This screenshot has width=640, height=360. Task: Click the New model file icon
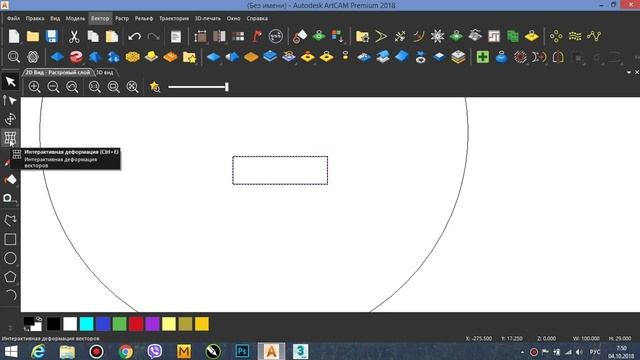14,36
